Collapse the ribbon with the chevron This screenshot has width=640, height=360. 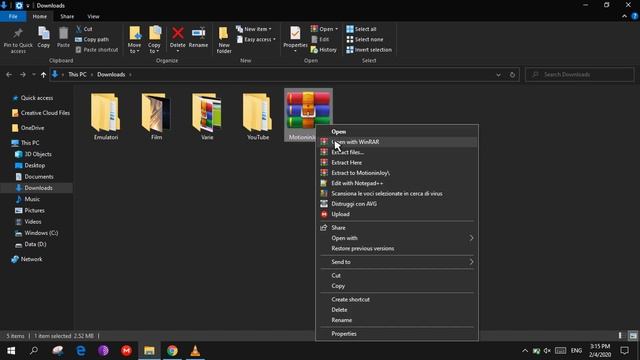point(624,16)
